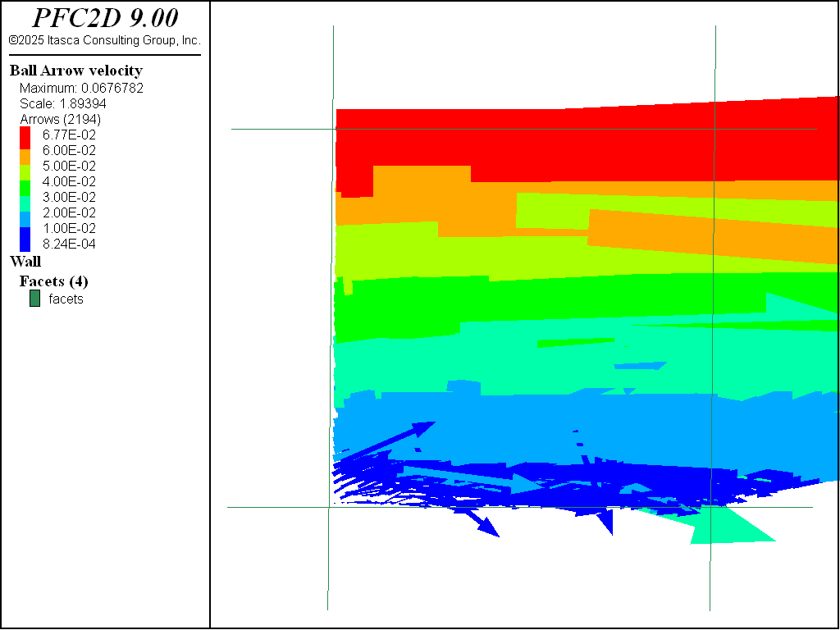Click the red 6.77E-02 legend swatch

pyautogui.click(x=25, y=135)
